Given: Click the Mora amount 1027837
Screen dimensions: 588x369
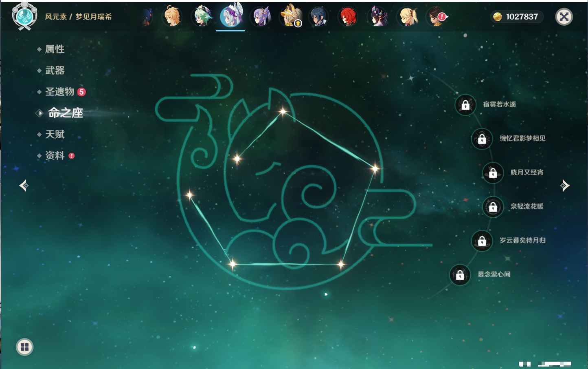Looking at the screenshot, I should (x=522, y=17).
